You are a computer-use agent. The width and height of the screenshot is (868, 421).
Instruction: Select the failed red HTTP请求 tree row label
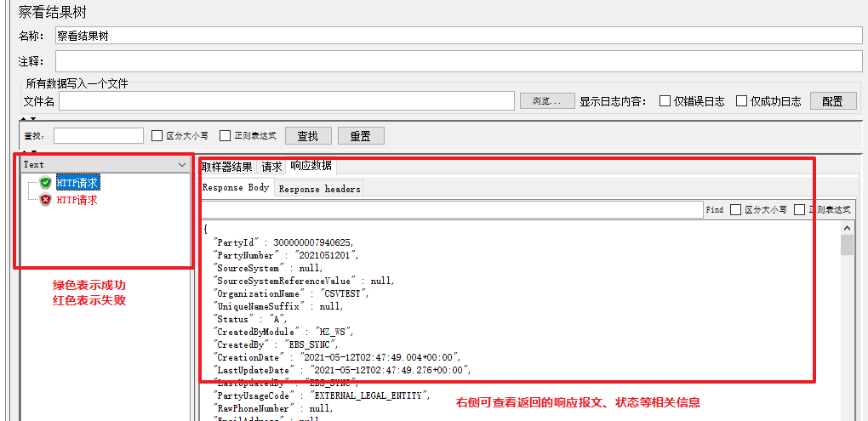point(77,200)
